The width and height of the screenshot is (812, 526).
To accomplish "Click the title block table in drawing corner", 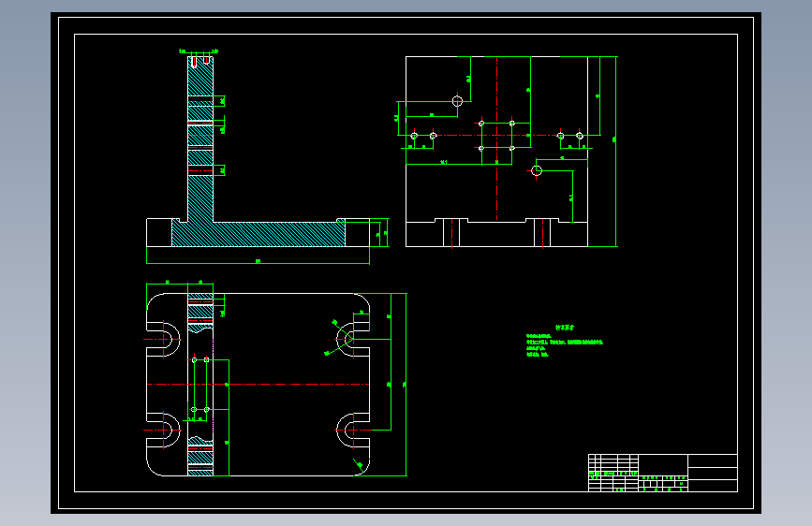I will pos(663,473).
